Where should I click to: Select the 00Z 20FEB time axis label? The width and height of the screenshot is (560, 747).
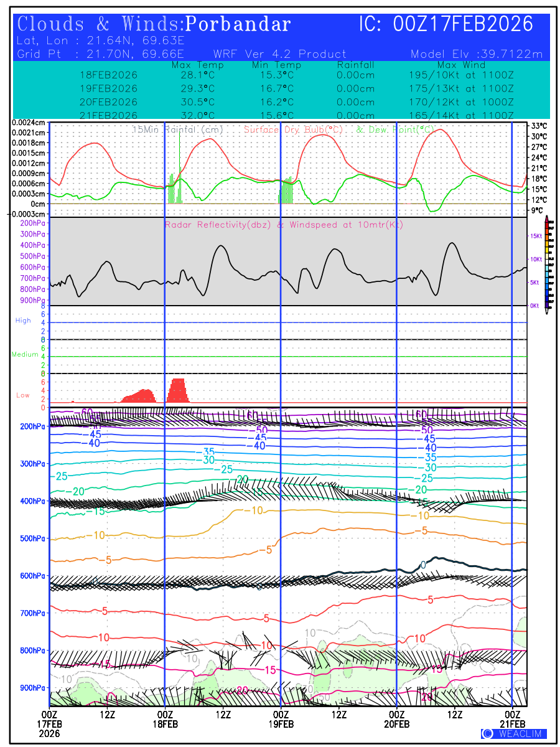(396, 719)
